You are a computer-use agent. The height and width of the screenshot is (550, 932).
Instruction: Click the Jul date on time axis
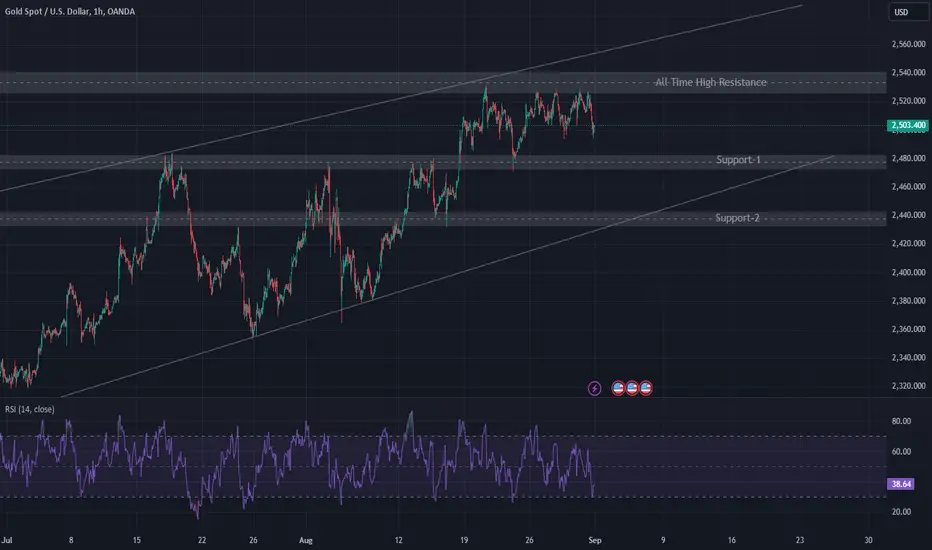[7, 540]
